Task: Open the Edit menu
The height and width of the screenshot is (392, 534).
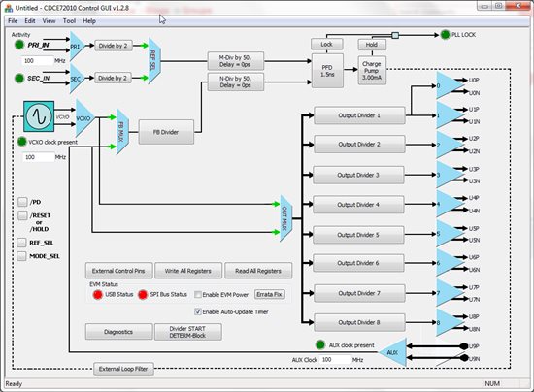Action: point(30,21)
